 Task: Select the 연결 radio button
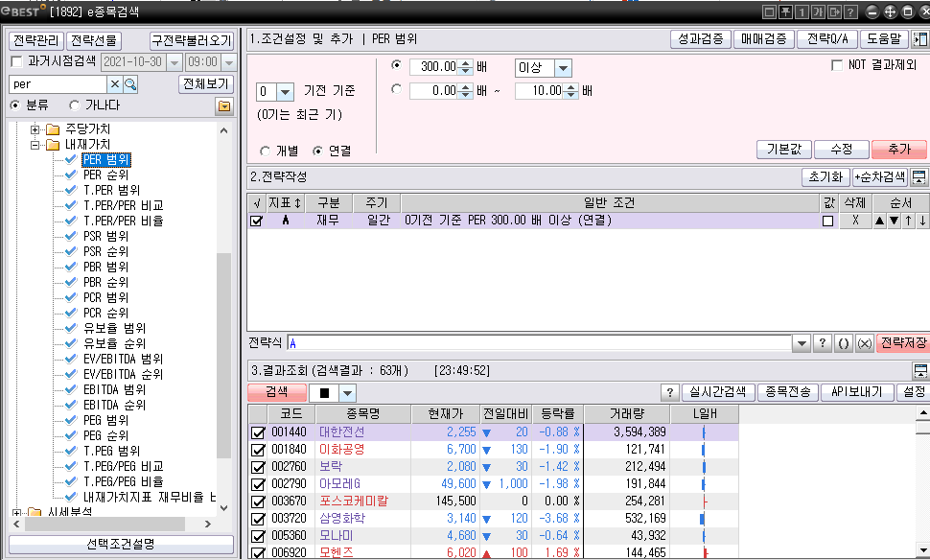tap(317, 152)
